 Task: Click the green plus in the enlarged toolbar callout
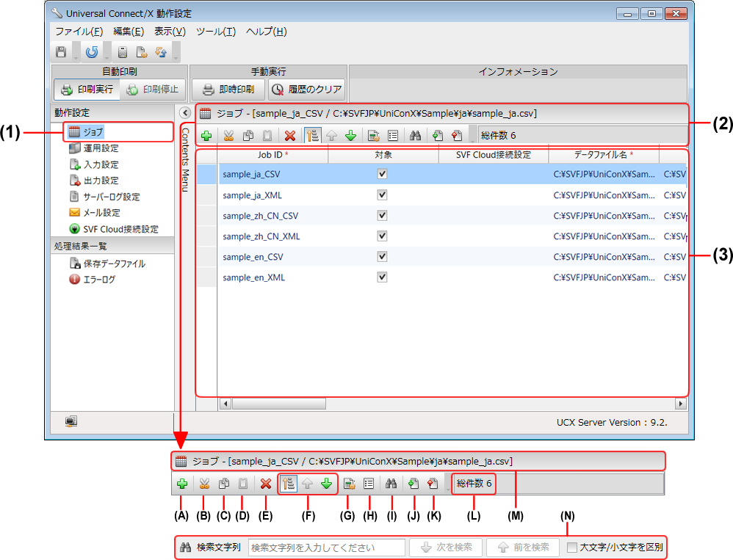(x=182, y=484)
